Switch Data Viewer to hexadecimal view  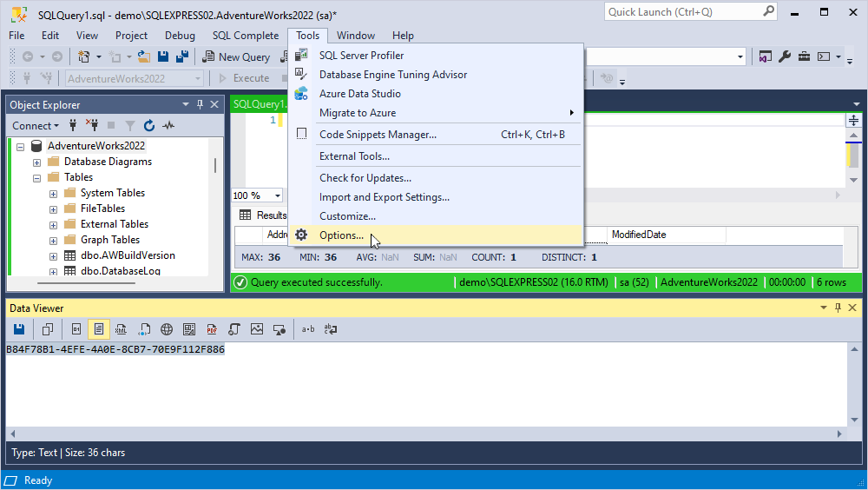pos(76,329)
